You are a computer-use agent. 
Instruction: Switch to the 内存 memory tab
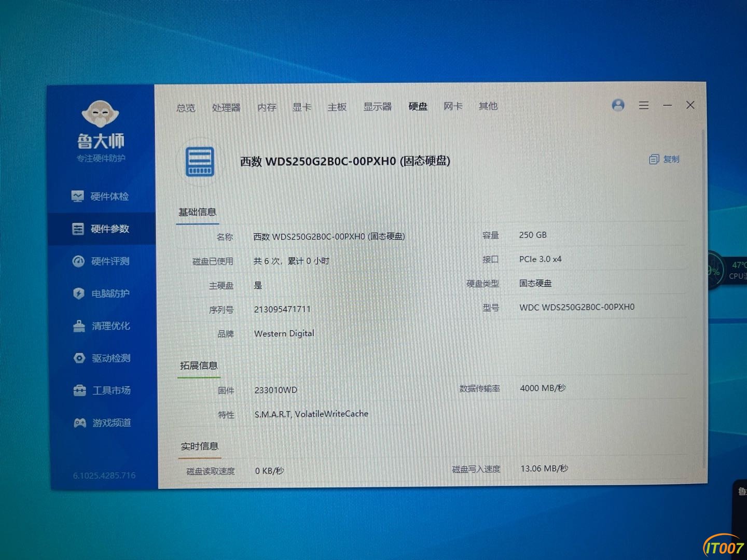click(267, 107)
